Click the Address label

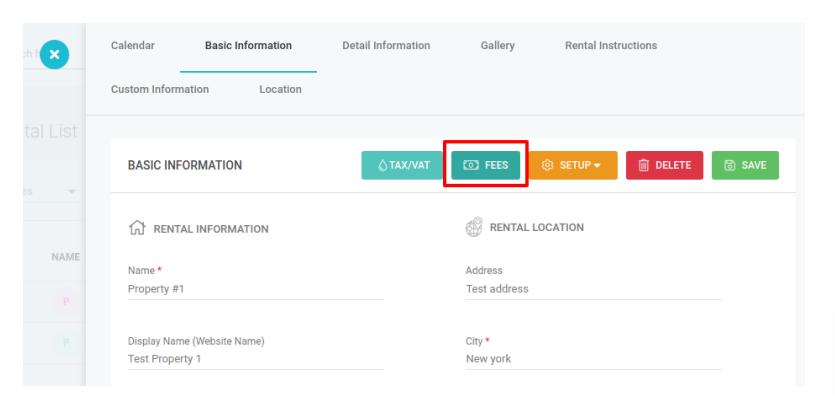tap(484, 271)
